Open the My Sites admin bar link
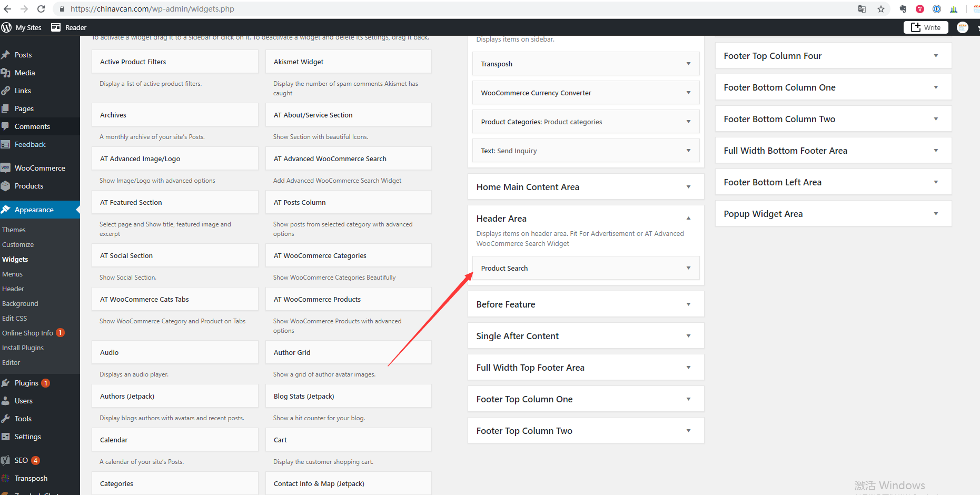 (x=28, y=27)
